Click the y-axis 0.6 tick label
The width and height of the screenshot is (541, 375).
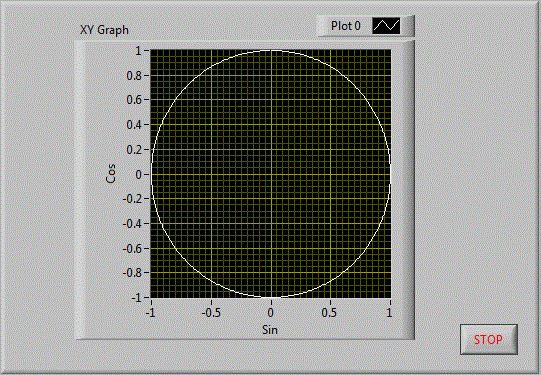click(x=134, y=100)
